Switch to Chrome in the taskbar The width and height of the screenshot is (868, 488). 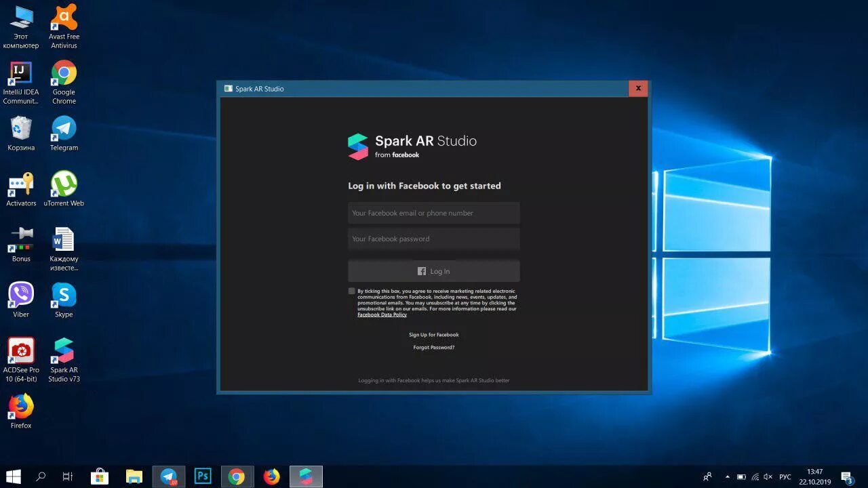pyautogui.click(x=237, y=476)
